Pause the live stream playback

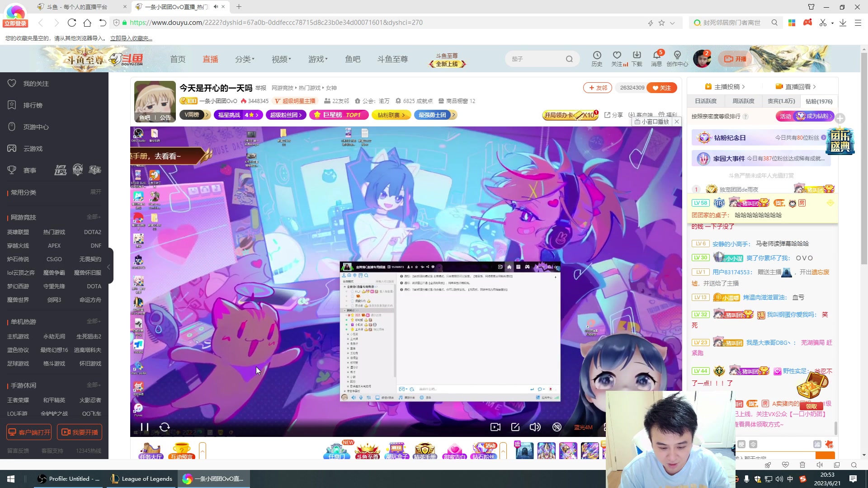[x=145, y=427]
